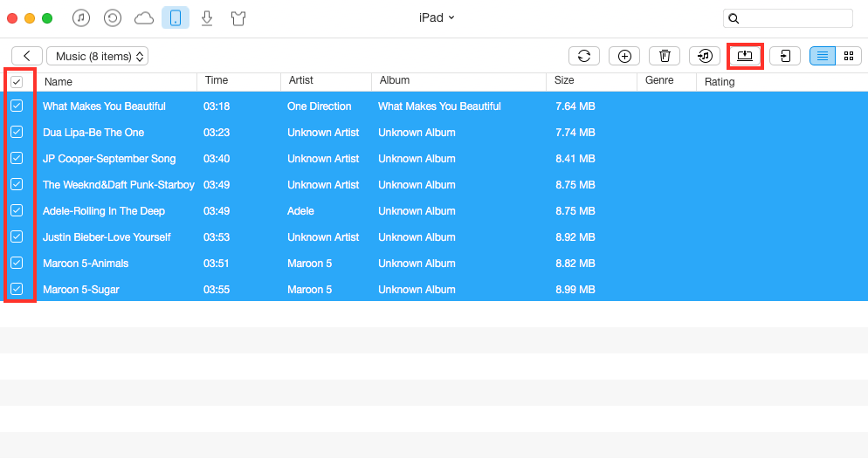The height and width of the screenshot is (459, 868).
Task: Toggle the select-all header checkbox
Action: pyautogui.click(x=17, y=82)
